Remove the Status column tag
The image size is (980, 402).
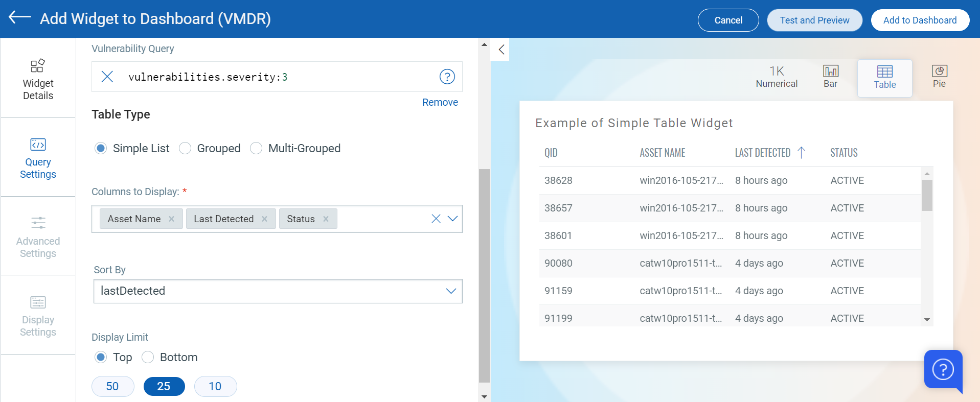[326, 219]
